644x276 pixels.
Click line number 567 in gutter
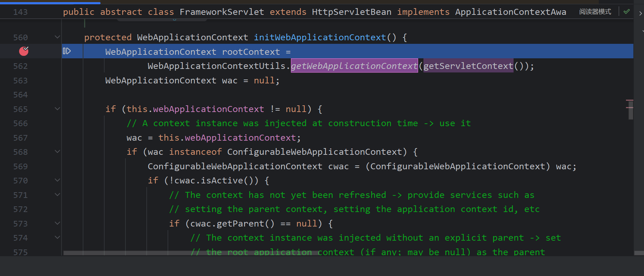(x=20, y=138)
